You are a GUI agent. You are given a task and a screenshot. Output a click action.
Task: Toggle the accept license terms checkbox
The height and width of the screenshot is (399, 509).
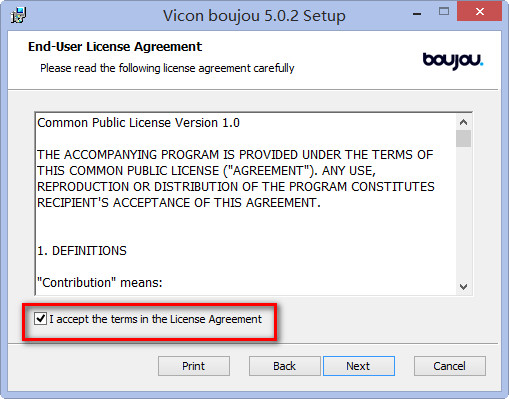40,319
